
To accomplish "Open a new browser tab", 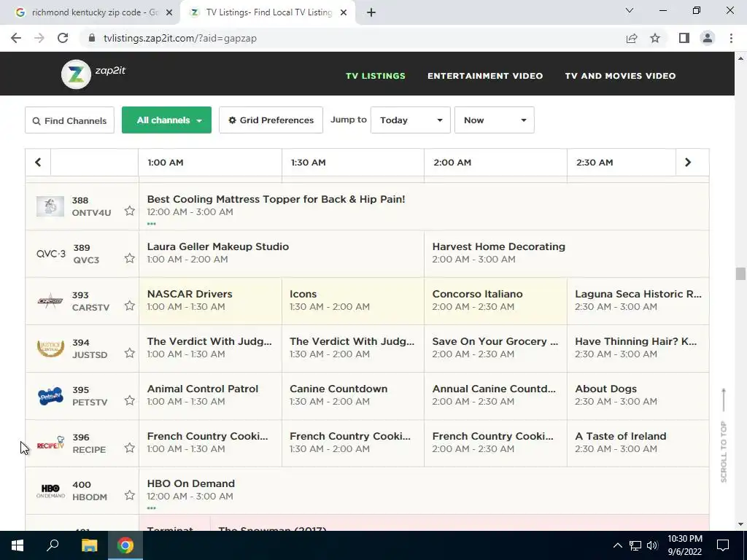I will click(x=371, y=12).
